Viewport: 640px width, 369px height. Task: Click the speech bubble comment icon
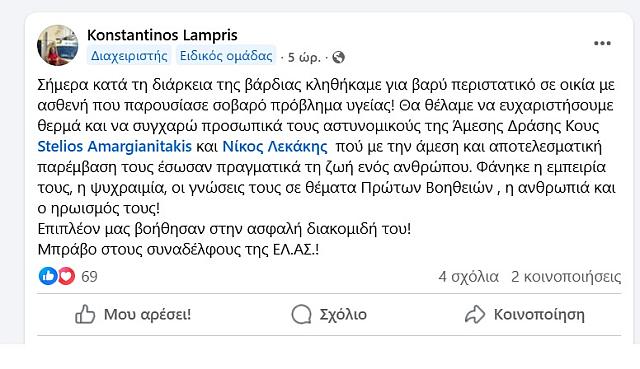point(301,315)
